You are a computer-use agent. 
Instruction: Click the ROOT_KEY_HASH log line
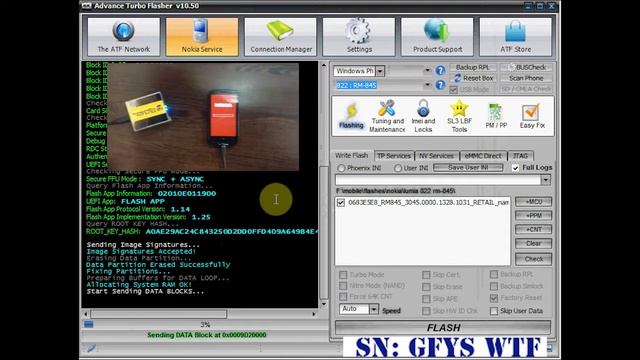201,231
